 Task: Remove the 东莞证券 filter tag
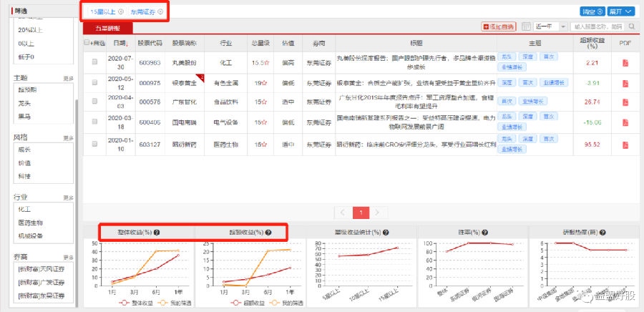click(x=160, y=12)
